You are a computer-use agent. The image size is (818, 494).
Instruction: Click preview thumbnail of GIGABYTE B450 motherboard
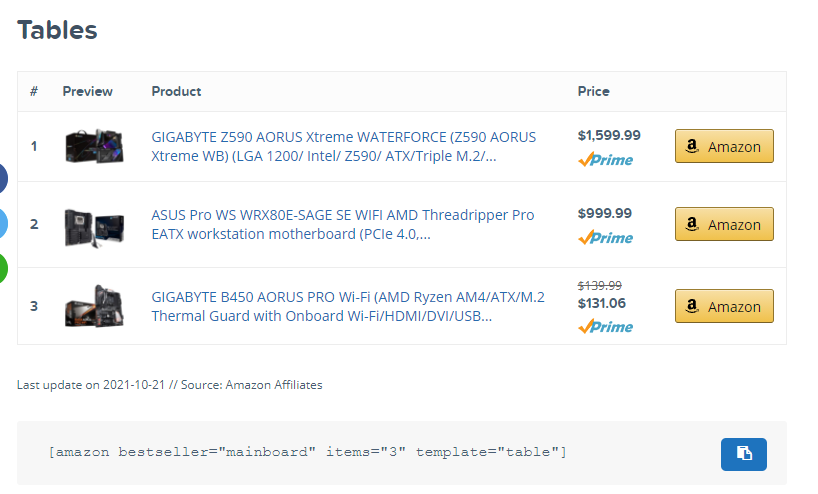point(94,306)
